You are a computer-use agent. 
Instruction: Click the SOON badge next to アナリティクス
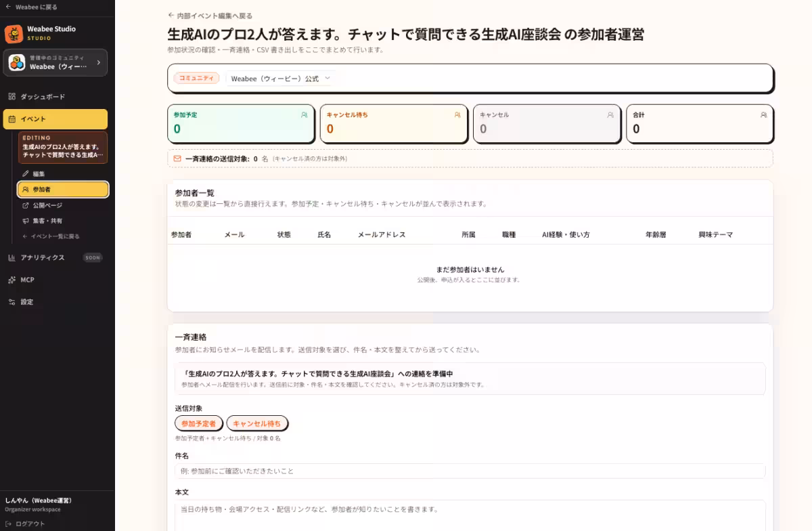(93, 257)
